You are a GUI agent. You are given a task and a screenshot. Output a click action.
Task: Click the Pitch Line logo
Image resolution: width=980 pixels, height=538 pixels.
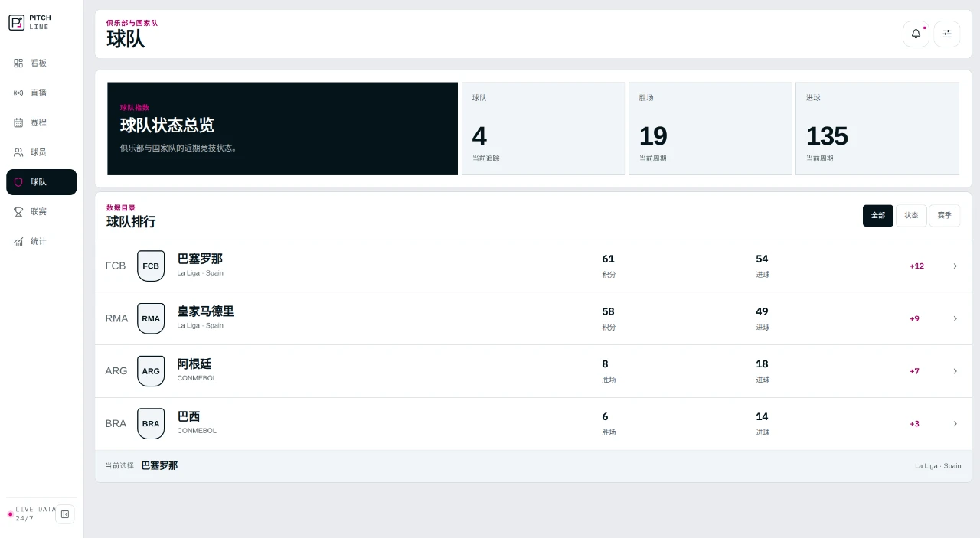[x=29, y=22]
